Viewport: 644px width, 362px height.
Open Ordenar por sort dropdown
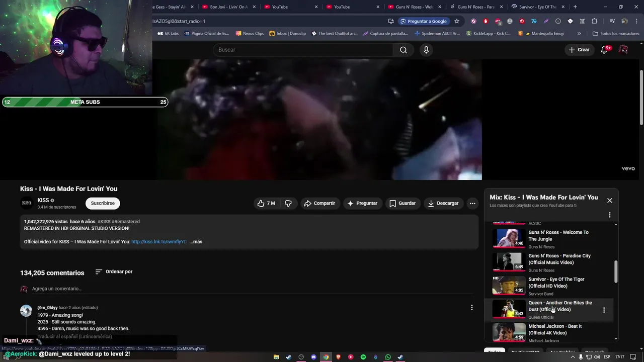point(114,271)
